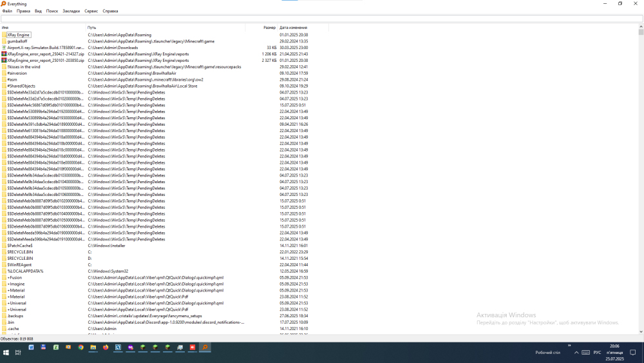The height and width of the screenshot is (363, 644).
Task: Click the RAR icon of Airport.X-ray.Simulator archive
Action: pyautogui.click(x=4, y=48)
